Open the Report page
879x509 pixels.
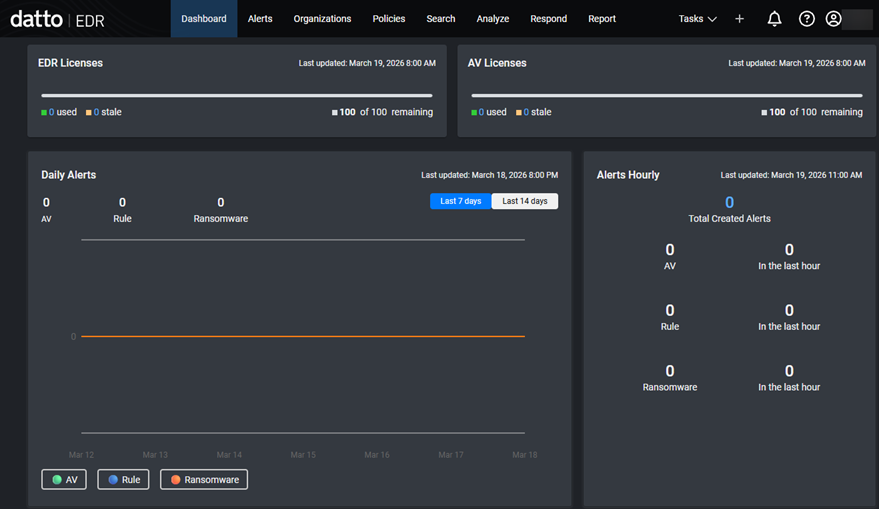(602, 19)
